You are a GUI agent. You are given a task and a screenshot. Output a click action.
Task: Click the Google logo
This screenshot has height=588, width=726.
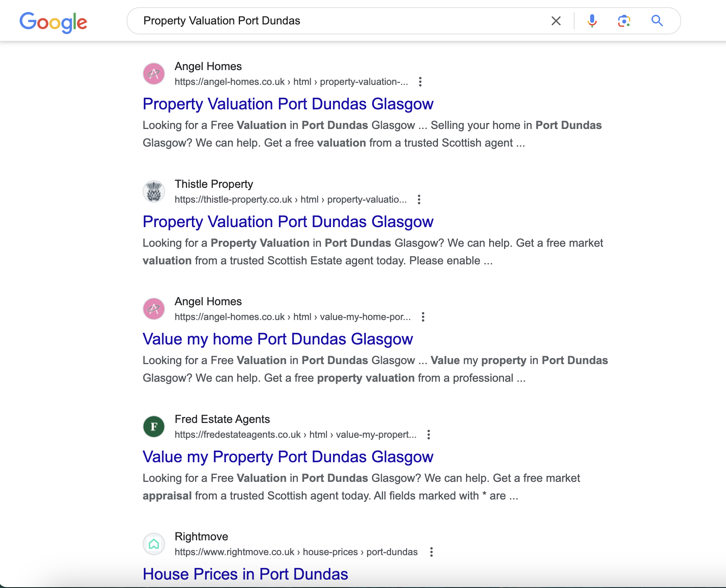(x=53, y=22)
